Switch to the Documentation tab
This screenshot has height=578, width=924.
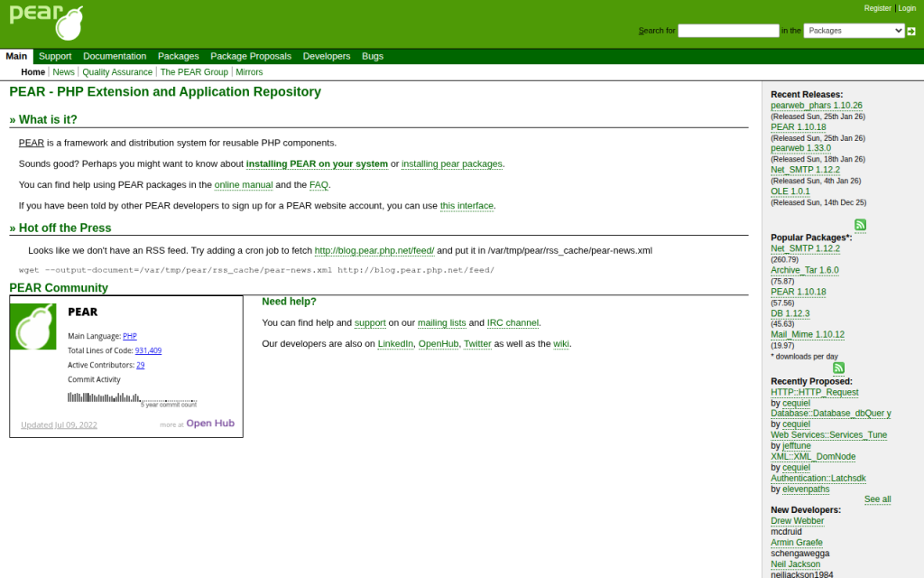115,56
